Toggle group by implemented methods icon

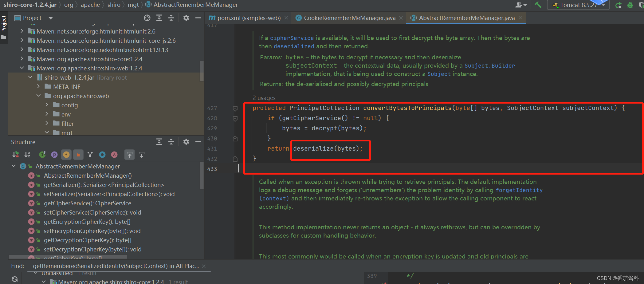point(90,155)
